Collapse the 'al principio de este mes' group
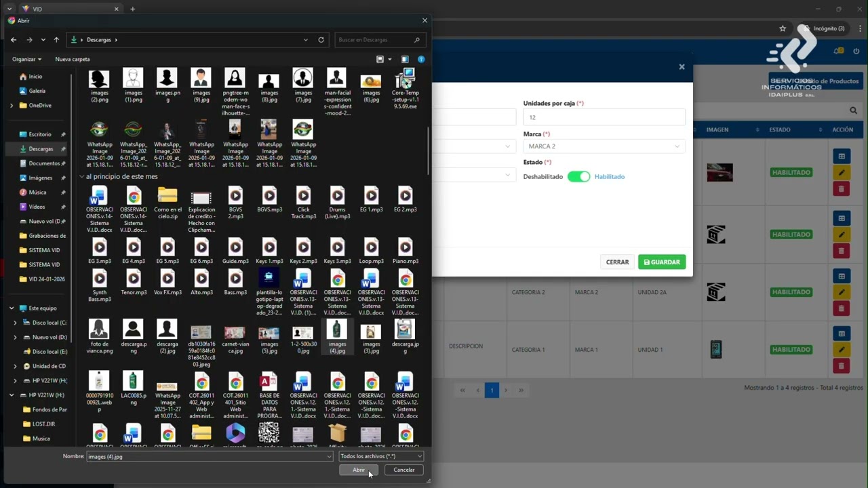 click(x=81, y=177)
